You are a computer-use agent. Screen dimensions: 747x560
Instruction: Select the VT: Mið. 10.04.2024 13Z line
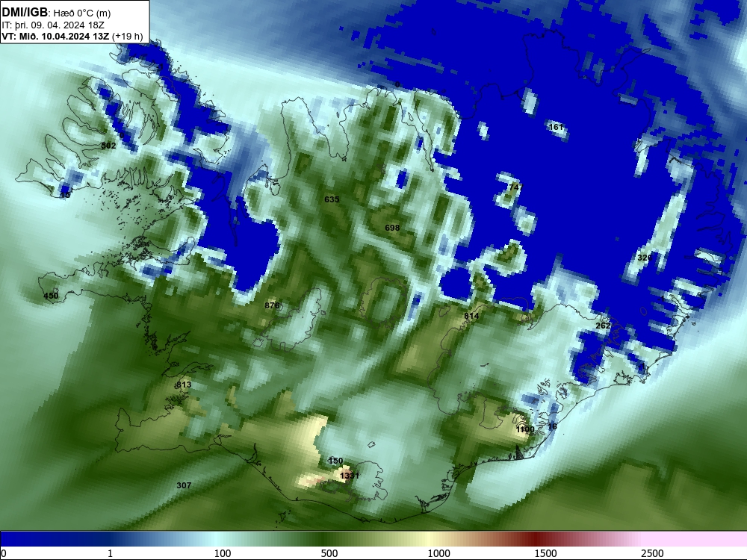(x=56, y=37)
